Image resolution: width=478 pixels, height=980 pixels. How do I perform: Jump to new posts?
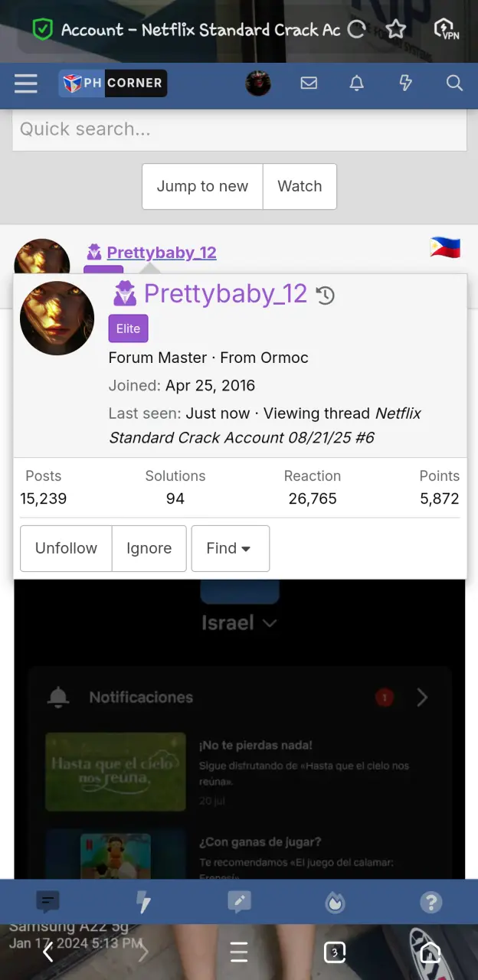coord(202,186)
